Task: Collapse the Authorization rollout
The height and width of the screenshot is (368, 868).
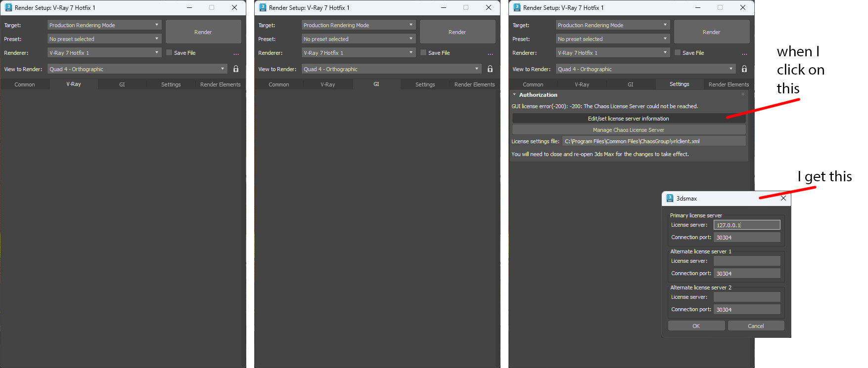Action: point(514,94)
